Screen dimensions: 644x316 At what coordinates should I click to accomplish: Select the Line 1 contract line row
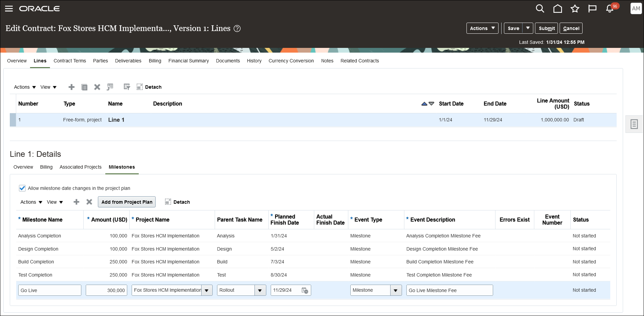click(313, 120)
